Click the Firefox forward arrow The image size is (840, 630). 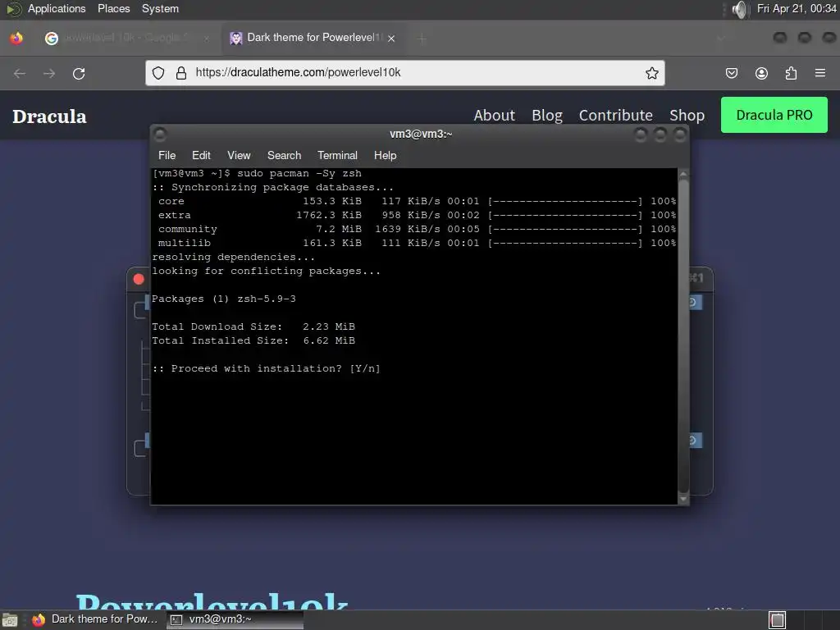pos(49,73)
